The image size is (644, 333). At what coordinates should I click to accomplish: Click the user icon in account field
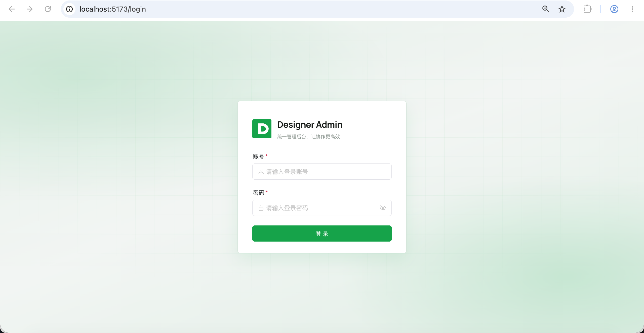(261, 172)
